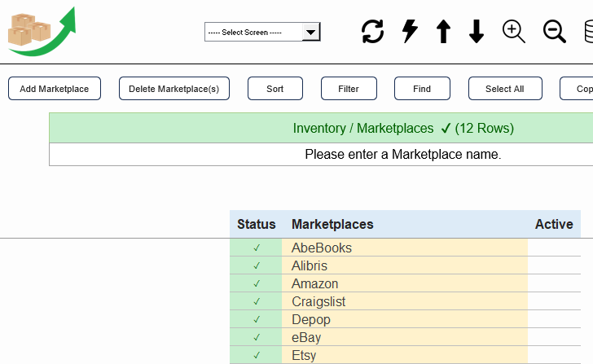Click the Active cell for AbeBooks
The width and height of the screenshot is (593, 364).
554,248
